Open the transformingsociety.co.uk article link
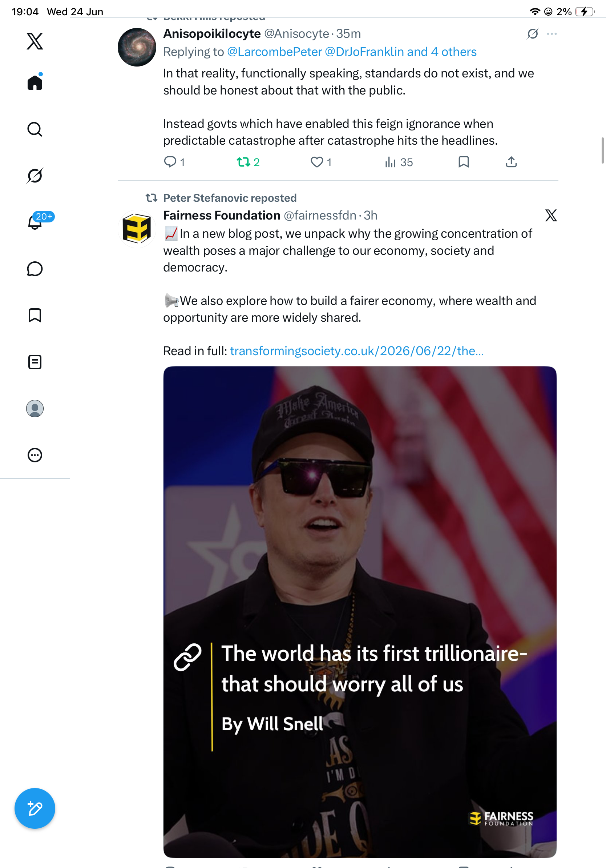This screenshot has height=868, width=606. (357, 351)
